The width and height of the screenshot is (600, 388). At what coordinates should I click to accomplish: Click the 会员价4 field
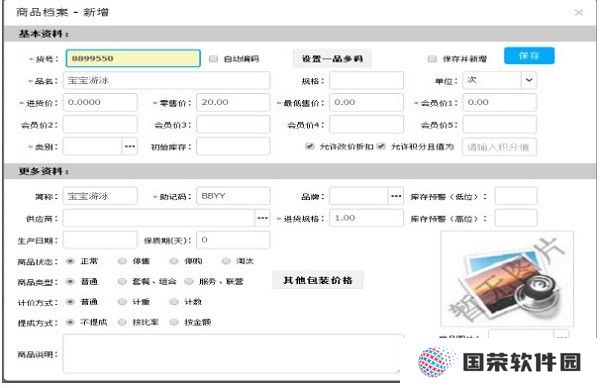(x=366, y=125)
